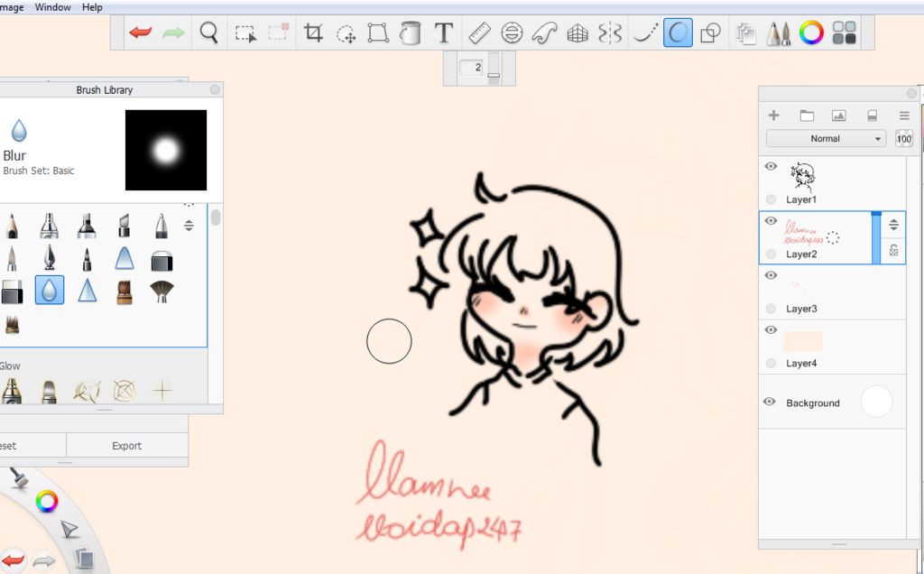
Task: Toggle the round lock marker on Layer4
Action: (771, 363)
